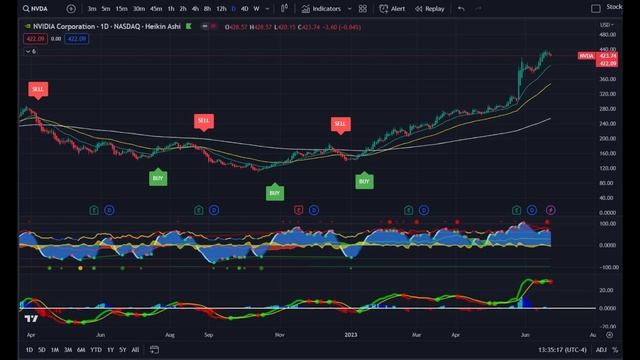Click the redo arrow

click(478, 9)
